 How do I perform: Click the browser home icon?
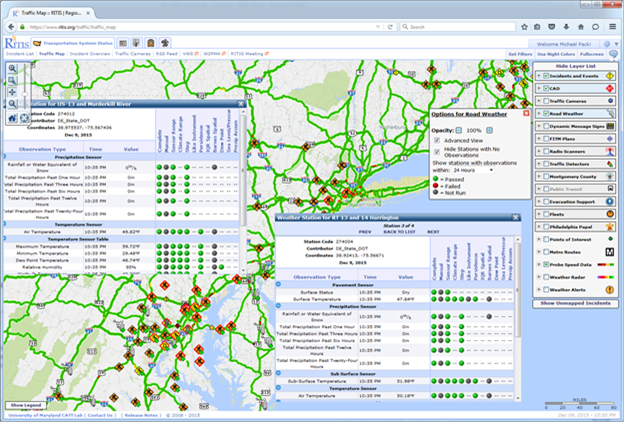tap(581, 27)
